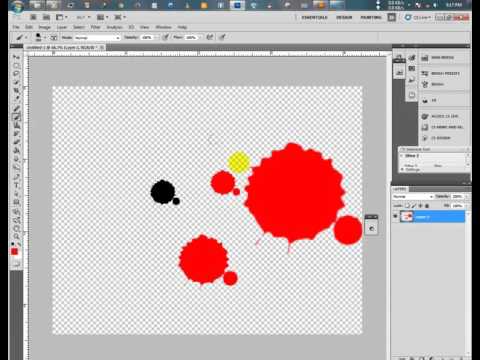Viewport: 480px width, 360px height.
Task: Open the Screen Mode dropdown
Action: pyautogui.click(x=120, y=17)
